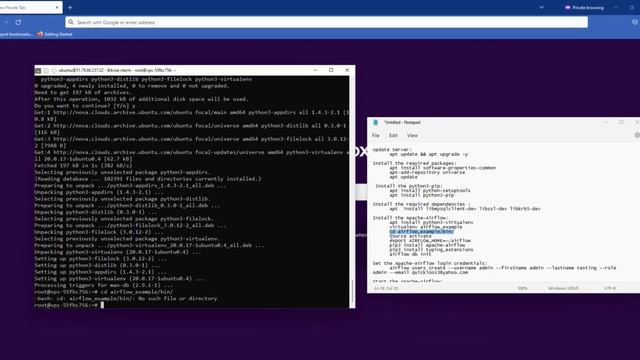
Task: Close the Private Tab in Firefox
Action: point(57,7)
